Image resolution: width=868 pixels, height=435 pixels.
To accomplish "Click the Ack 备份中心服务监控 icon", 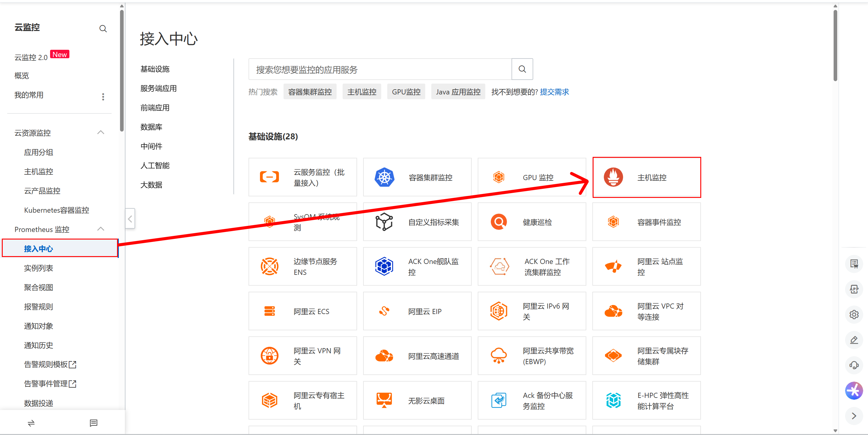I will 499,400.
